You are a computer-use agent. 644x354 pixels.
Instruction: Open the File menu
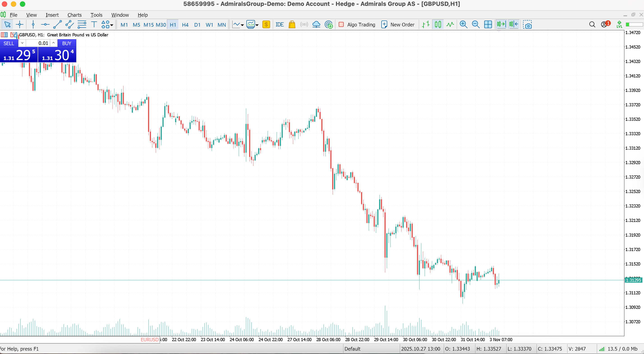13,15
